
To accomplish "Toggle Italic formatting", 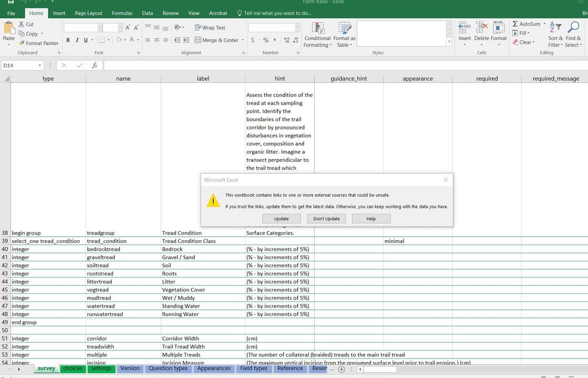I will [77, 40].
